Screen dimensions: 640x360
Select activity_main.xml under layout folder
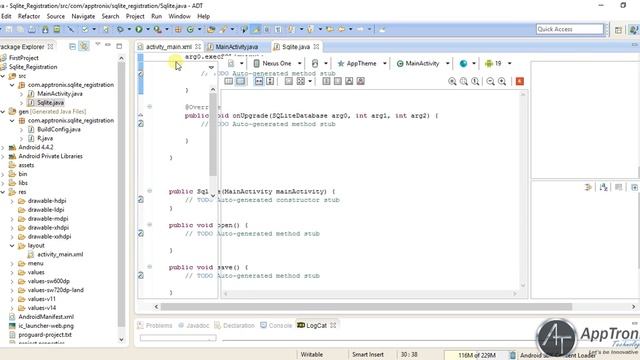point(60,254)
